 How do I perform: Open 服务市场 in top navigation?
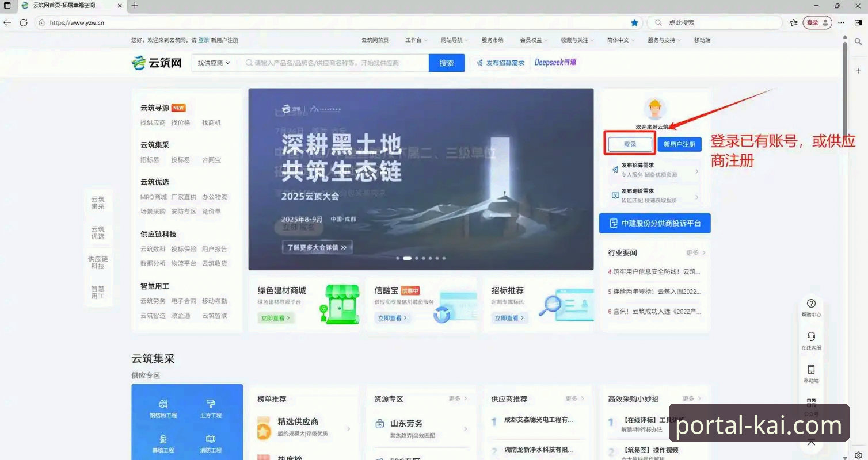492,40
